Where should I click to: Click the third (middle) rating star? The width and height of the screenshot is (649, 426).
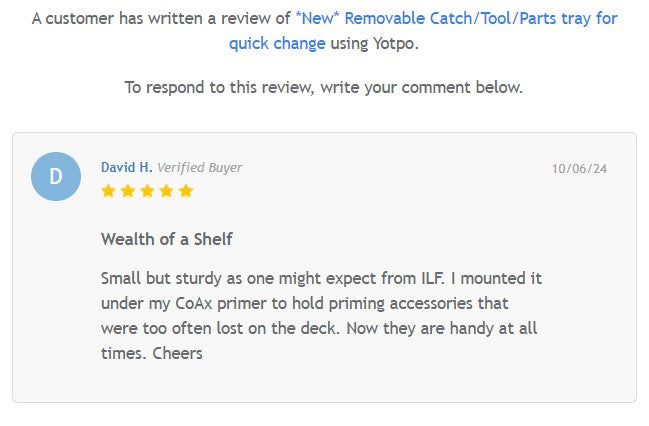click(x=147, y=191)
